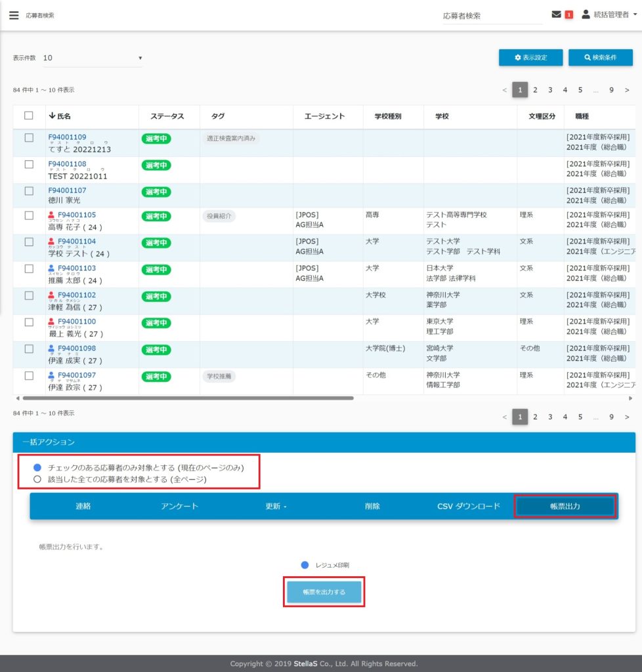This screenshot has width=642, height=672.
Task: Open the 表示件数 dropdown
Action: pyautogui.click(x=93, y=58)
